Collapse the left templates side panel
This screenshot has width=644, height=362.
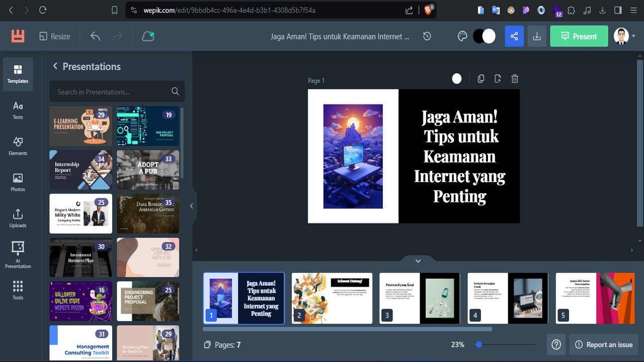tap(191, 206)
